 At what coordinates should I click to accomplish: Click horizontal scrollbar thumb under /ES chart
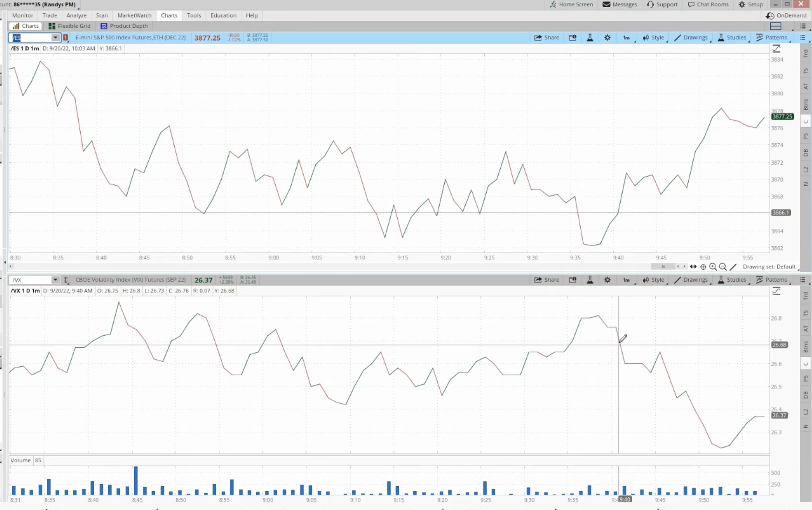tap(663, 267)
